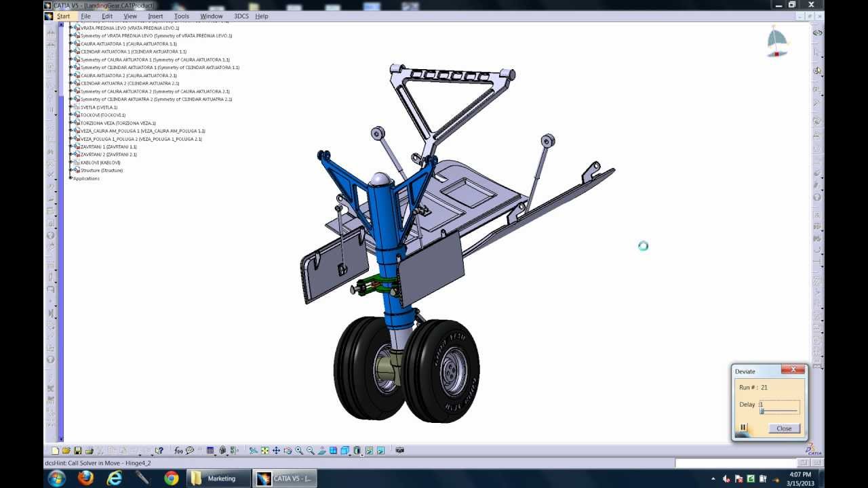
Task: Open Internet Explorer from the taskbar
Action: [114, 479]
